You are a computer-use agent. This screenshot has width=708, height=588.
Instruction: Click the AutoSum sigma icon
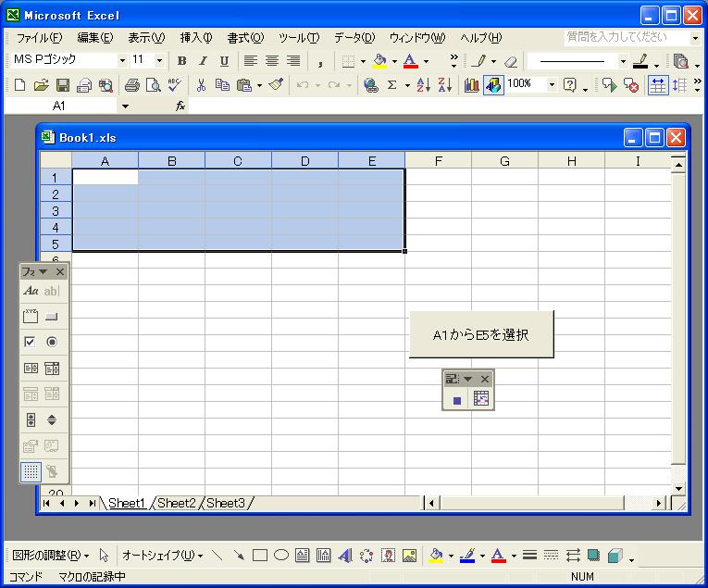click(391, 84)
